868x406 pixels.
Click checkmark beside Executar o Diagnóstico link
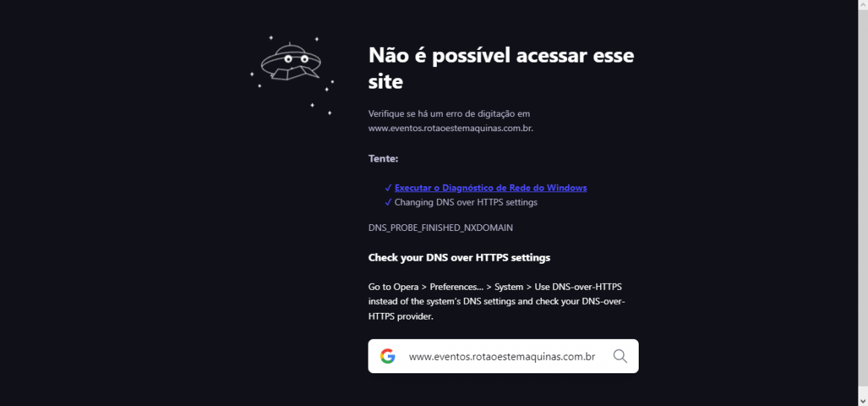[x=388, y=188]
